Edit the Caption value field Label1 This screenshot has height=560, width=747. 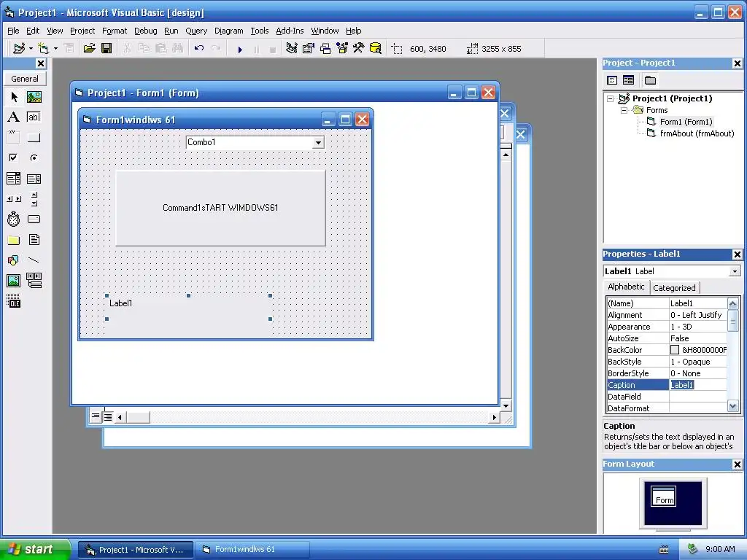click(698, 385)
